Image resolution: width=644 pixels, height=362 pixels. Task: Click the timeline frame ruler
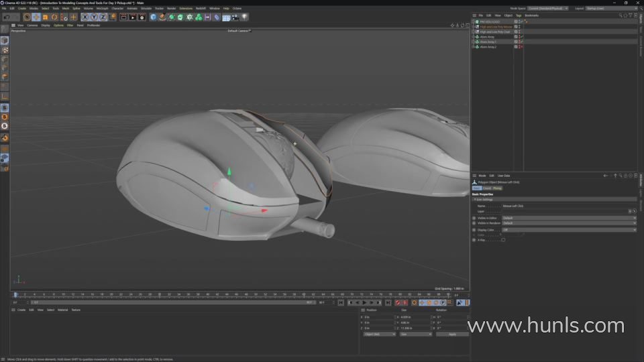point(235,294)
